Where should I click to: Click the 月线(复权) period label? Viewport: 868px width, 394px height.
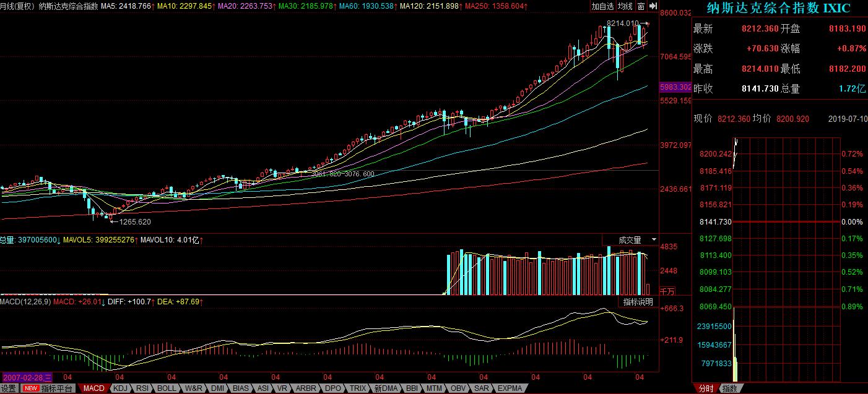point(17,6)
